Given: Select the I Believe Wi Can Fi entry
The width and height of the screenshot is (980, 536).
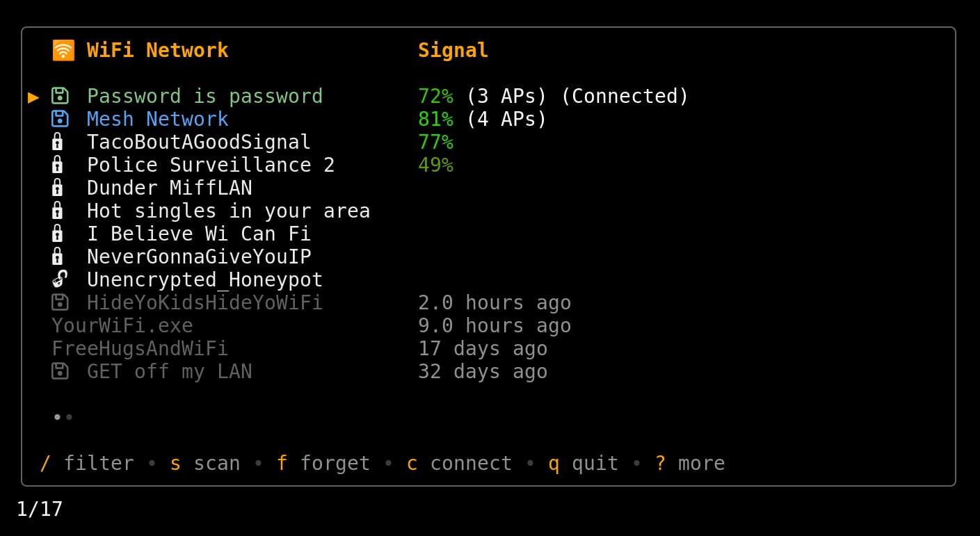Looking at the screenshot, I should tap(198, 234).
